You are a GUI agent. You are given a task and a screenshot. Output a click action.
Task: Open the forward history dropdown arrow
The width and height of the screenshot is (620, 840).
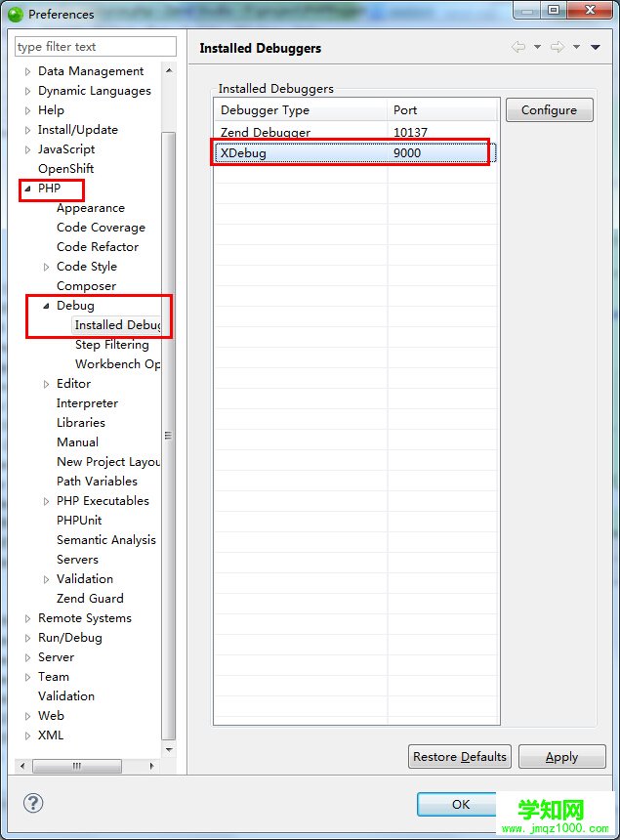pos(576,47)
